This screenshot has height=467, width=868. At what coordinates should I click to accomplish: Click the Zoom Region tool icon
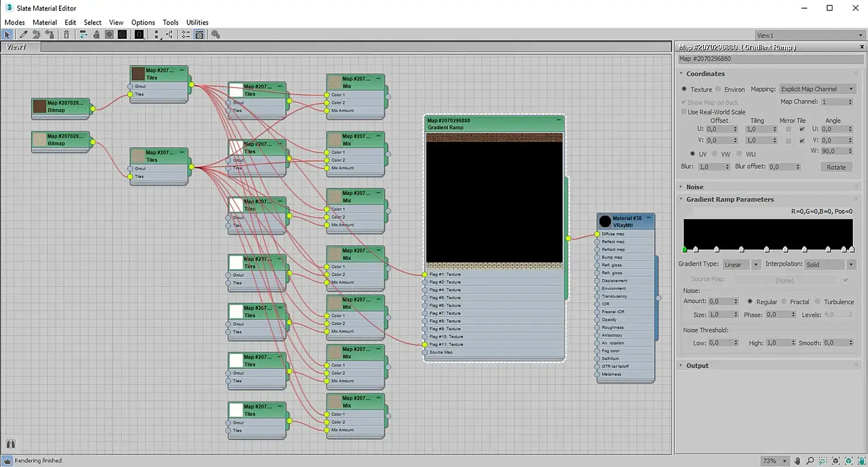pyautogui.click(x=822, y=461)
